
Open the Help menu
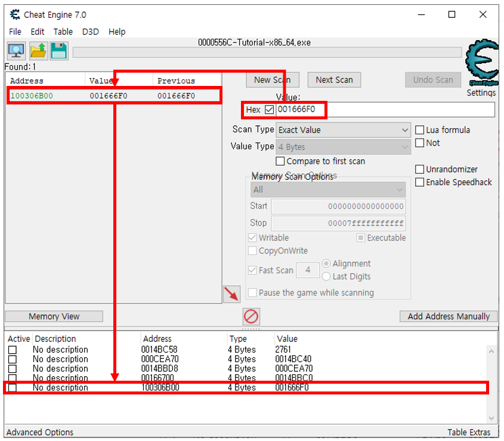click(x=117, y=32)
